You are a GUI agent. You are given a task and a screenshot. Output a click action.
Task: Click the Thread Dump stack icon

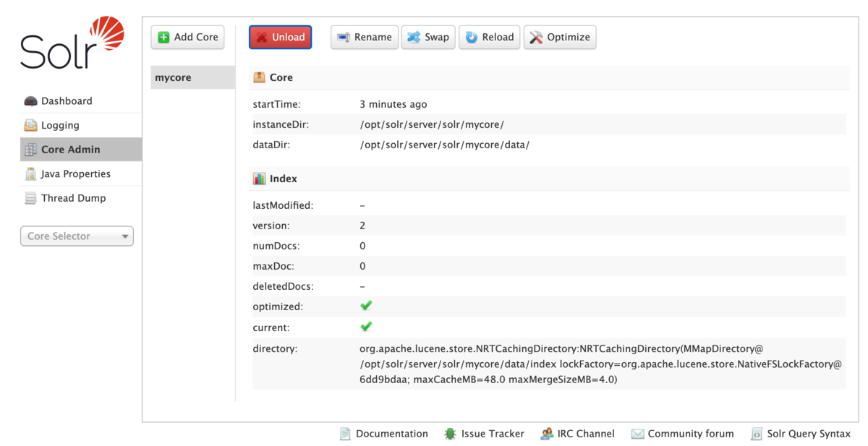(x=30, y=198)
